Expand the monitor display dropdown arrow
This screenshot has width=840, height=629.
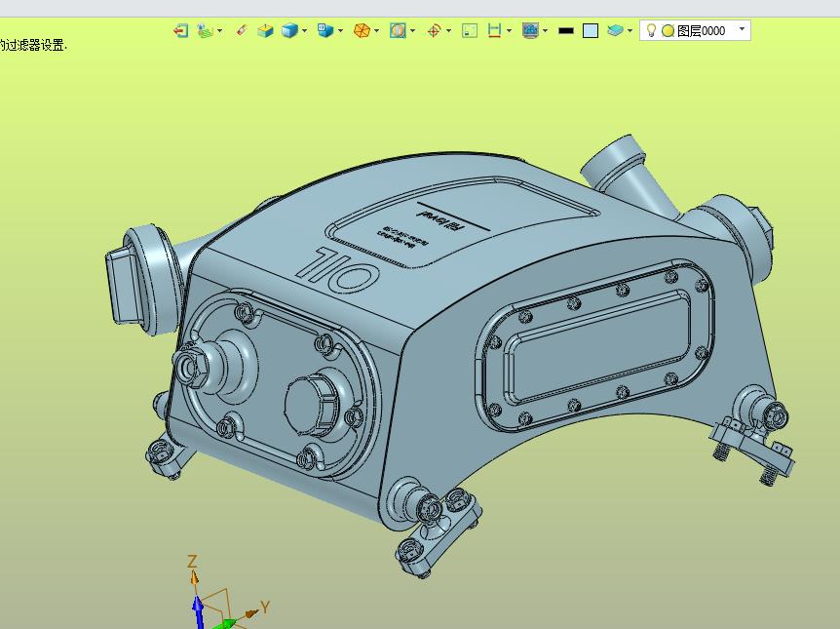tap(546, 30)
